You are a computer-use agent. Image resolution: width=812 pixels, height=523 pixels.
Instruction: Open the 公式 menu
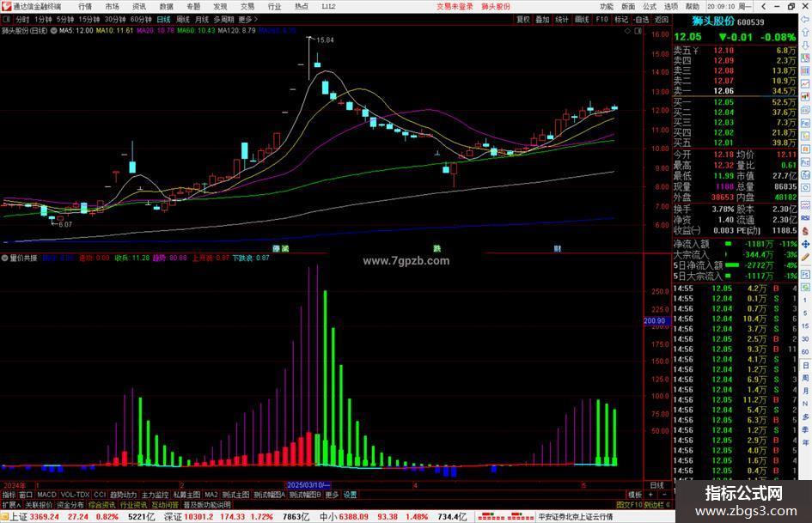[x=650, y=6]
